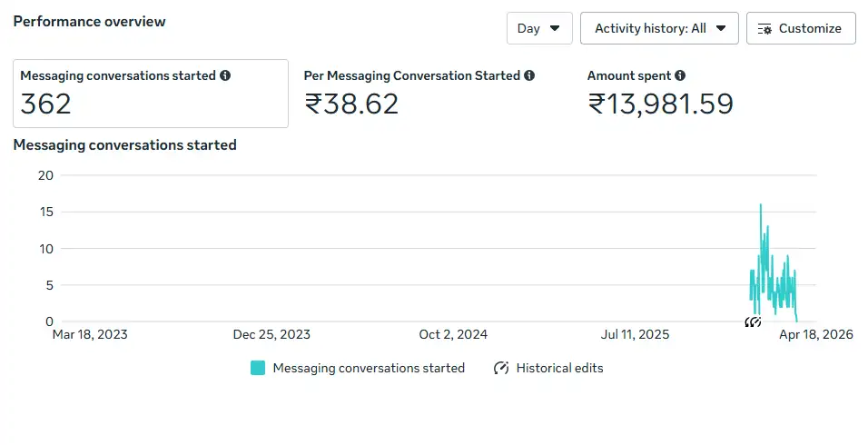This screenshot has height=445, width=868.
Task: Select the Messaging conversations started metric card
Action: [151, 94]
